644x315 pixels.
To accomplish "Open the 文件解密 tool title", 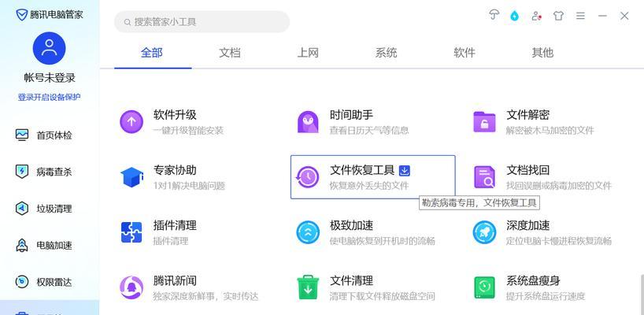I will [527, 115].
